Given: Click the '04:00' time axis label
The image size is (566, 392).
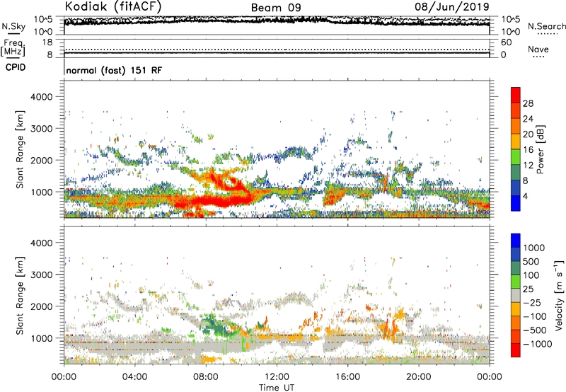Looking at the screenshot, I should [x=134, y=377].
